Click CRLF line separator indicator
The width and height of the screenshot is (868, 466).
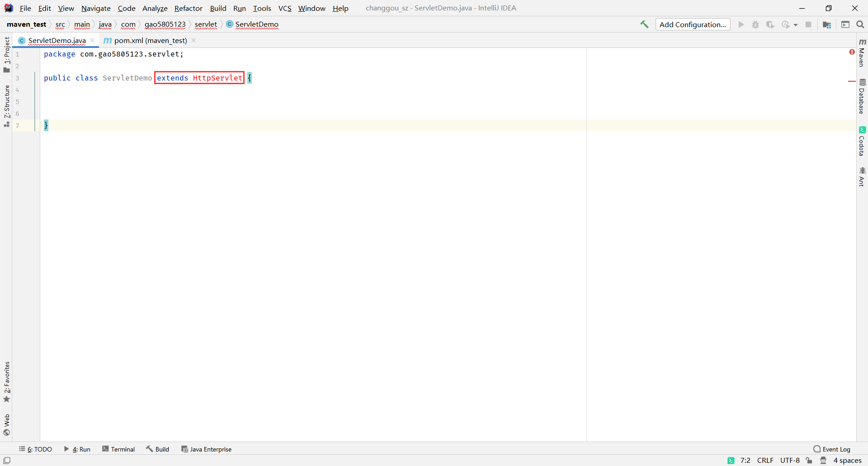coord(766,461)
